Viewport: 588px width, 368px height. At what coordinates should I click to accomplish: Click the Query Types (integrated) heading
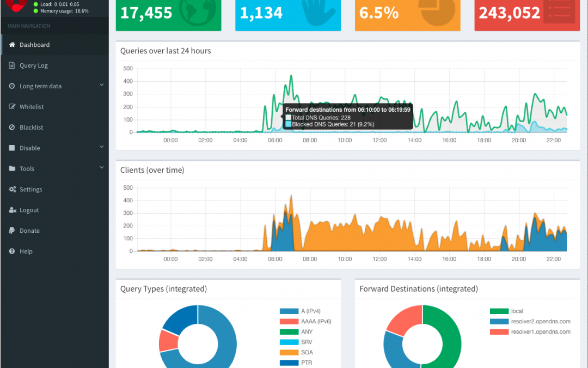tap(163, 289)
